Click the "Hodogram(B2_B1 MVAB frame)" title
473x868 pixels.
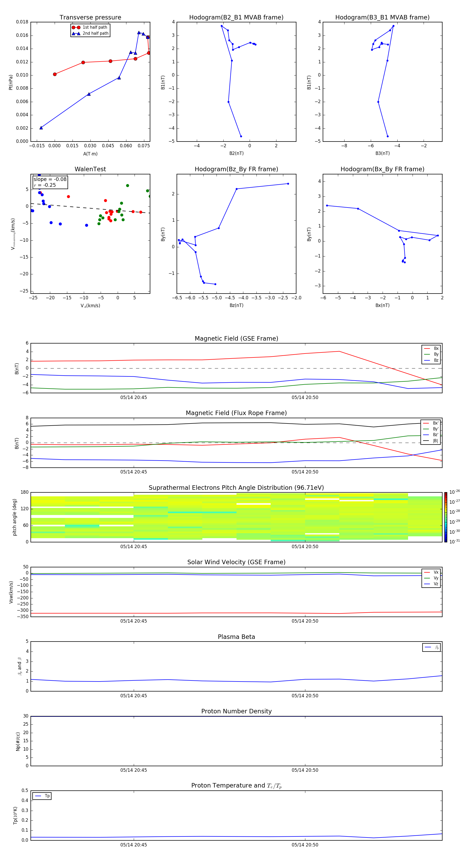(x=236, y=18)
